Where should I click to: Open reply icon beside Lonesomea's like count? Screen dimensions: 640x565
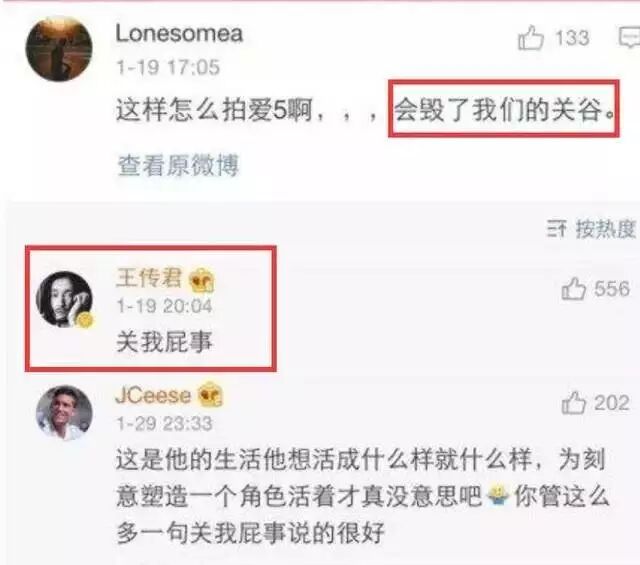(x=629, y=38)
